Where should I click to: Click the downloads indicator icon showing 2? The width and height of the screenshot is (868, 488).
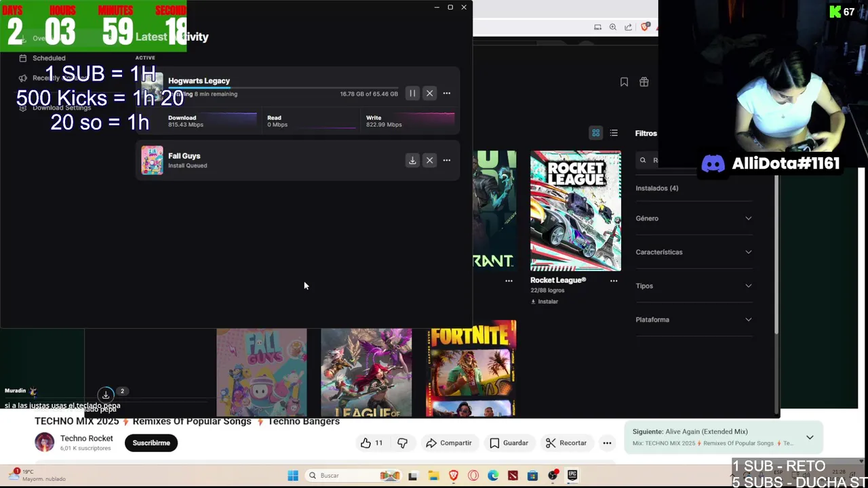coord(106,394)
